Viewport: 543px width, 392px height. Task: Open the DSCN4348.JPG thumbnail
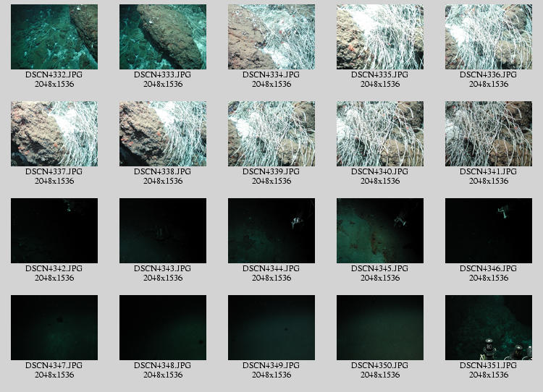[x=163, y=328]
